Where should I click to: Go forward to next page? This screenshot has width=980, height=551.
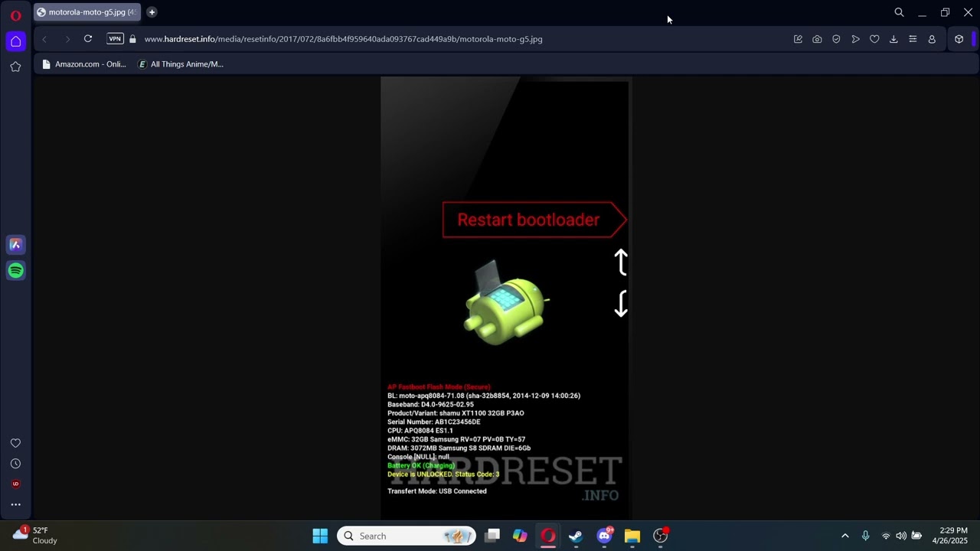(x=67, y=39)
